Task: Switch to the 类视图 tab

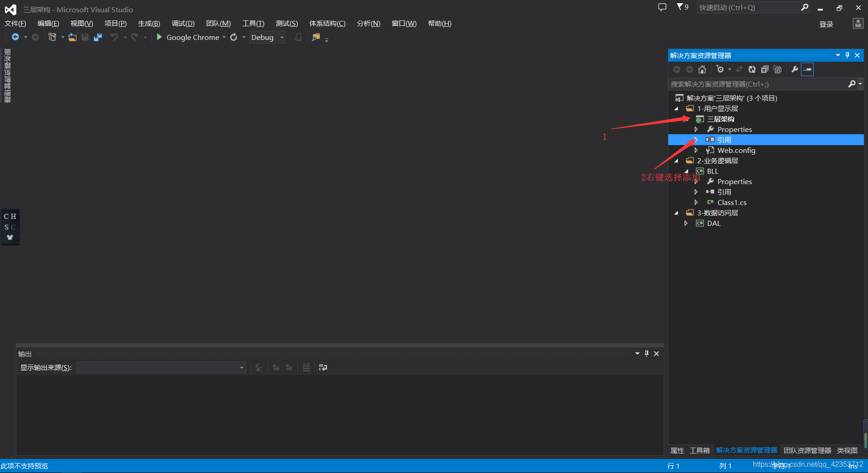Action: 847,450
